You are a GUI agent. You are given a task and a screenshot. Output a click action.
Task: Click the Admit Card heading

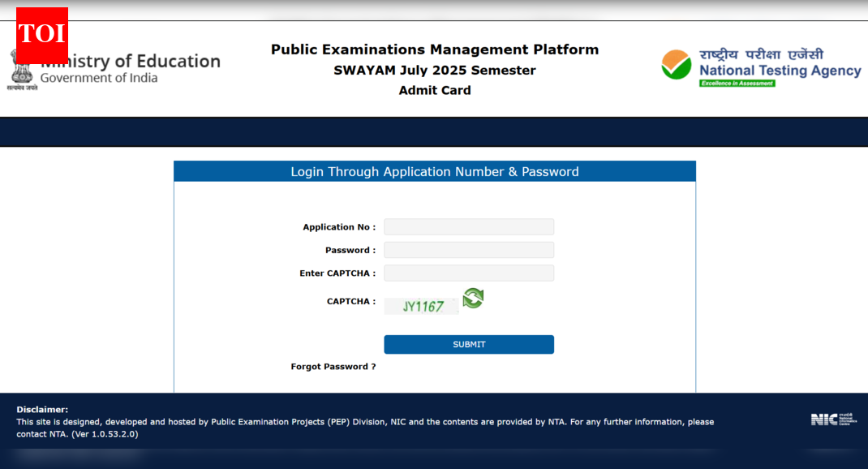(435, 90)
